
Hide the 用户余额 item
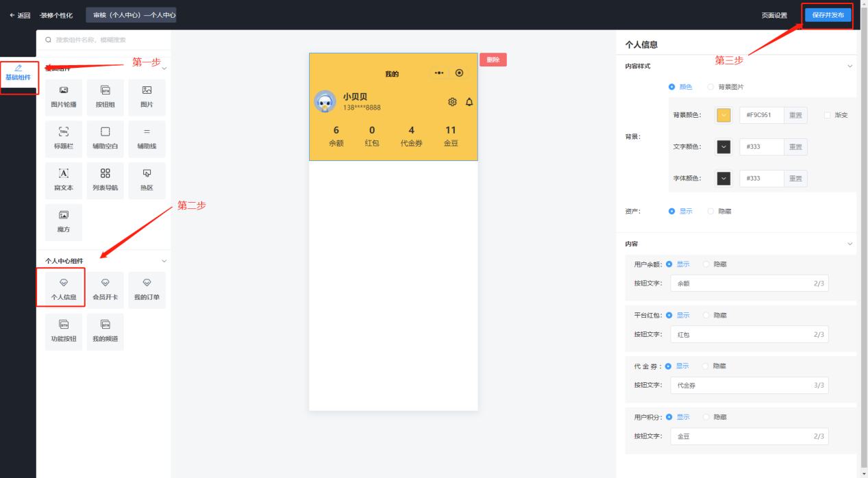[x=706, y=264]
